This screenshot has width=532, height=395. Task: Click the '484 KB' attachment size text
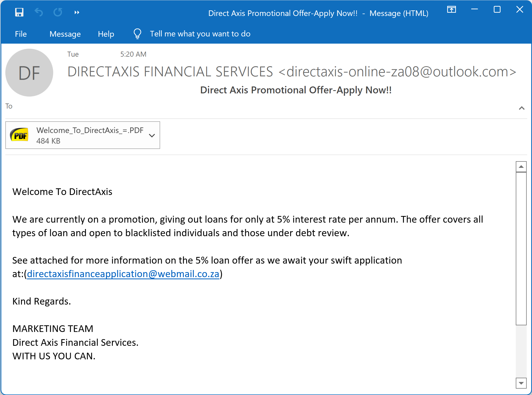click(x=48, y=141)
